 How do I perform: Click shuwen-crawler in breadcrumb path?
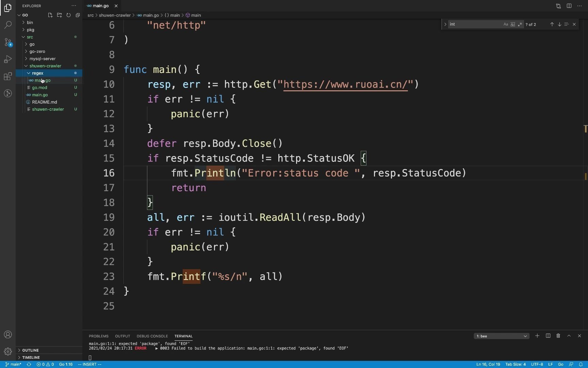coord(115,15)
